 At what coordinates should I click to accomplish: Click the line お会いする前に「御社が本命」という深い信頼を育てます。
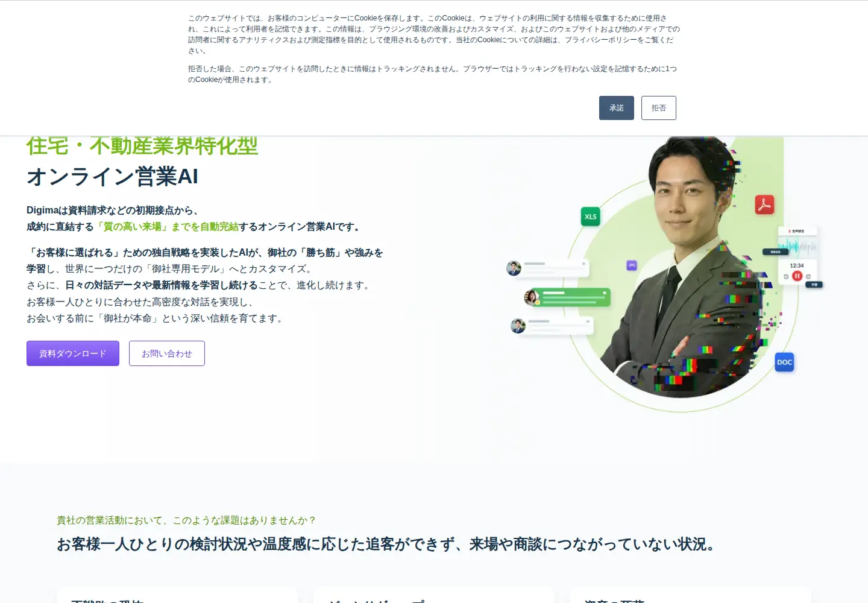pos(156,318)
